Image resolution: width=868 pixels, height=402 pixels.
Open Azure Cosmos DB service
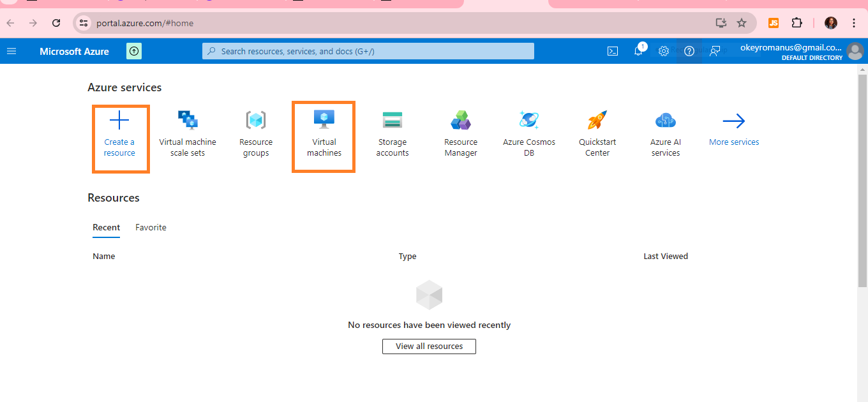[529, 134]
